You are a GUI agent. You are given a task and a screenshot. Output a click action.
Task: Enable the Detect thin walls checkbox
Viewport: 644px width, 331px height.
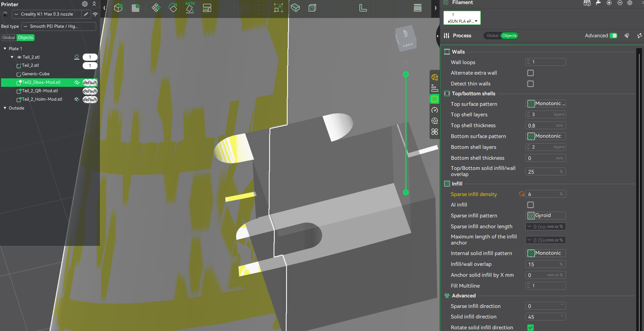[531, 84]
